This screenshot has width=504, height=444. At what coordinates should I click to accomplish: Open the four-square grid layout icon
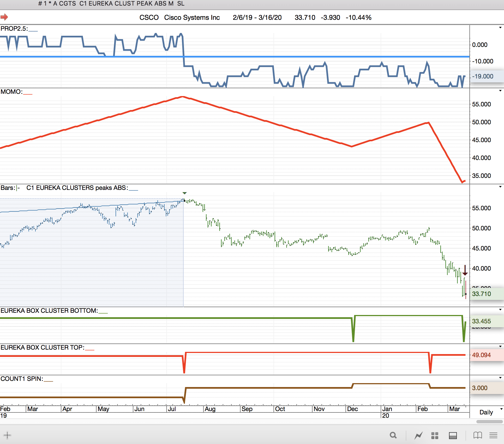[x=435, y=435]
